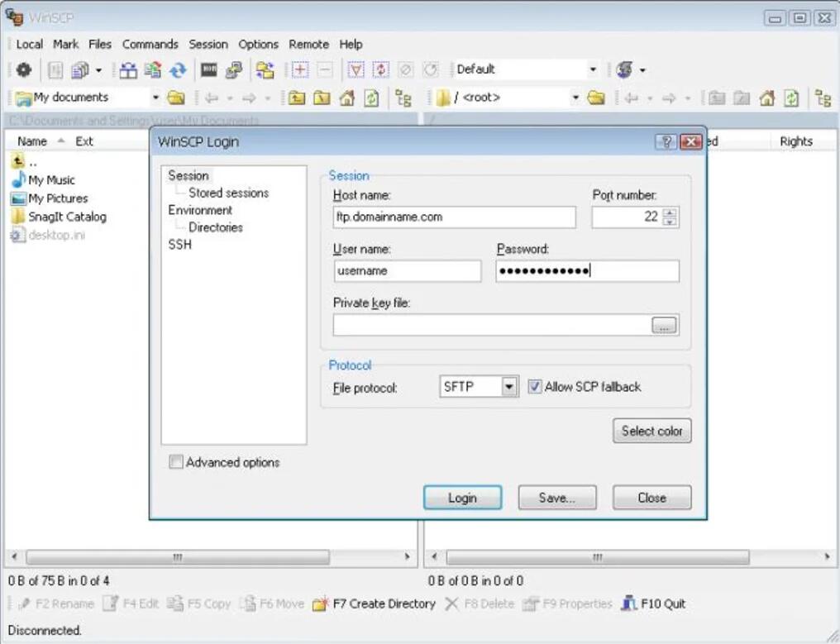Open the local directory with the open folder icon

point(177,97)
